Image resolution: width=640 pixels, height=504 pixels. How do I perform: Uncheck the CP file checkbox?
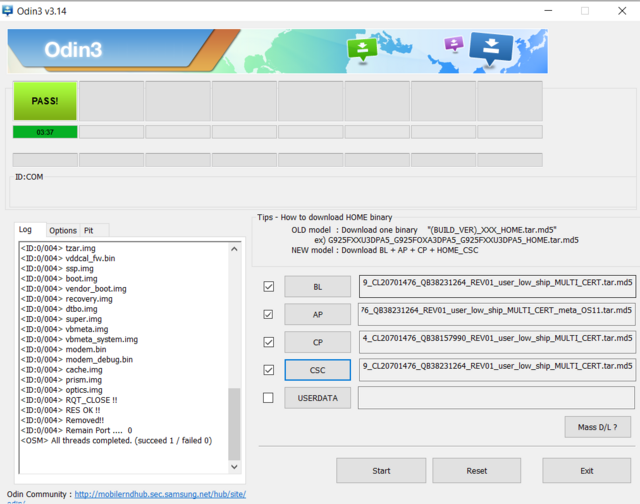pyautogui.click(x=269, y=342)
